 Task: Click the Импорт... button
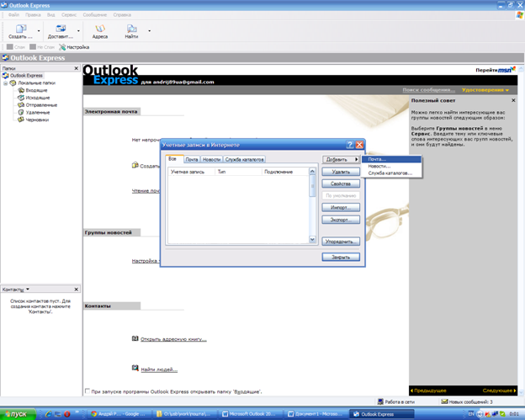click(341, 207)
